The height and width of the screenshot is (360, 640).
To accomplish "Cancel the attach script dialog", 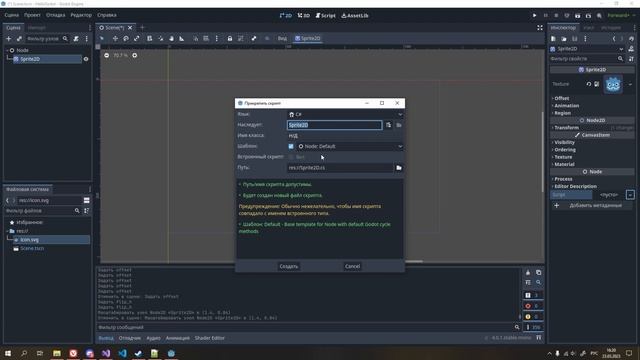I will (352, 266).
